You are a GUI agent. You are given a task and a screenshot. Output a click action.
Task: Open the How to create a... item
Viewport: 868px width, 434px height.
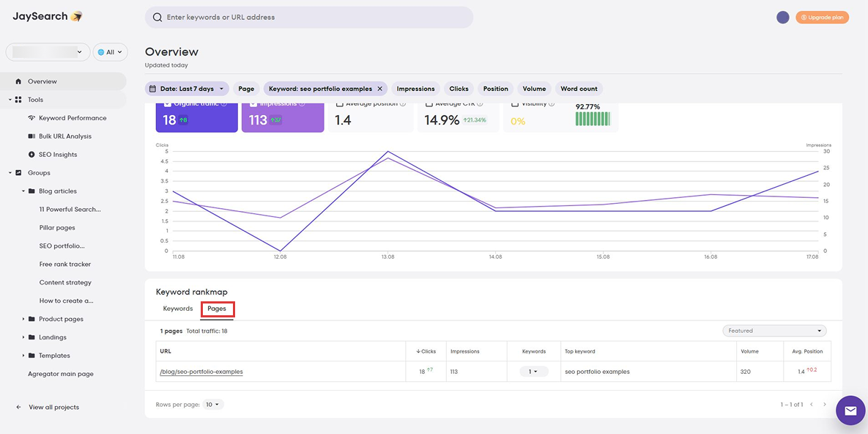click(x=67, y=301)
